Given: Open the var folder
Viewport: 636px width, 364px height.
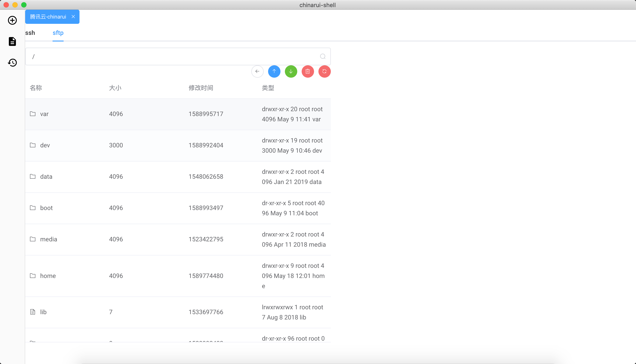Looking at the screenshot, I should click(x=44, y=114).
